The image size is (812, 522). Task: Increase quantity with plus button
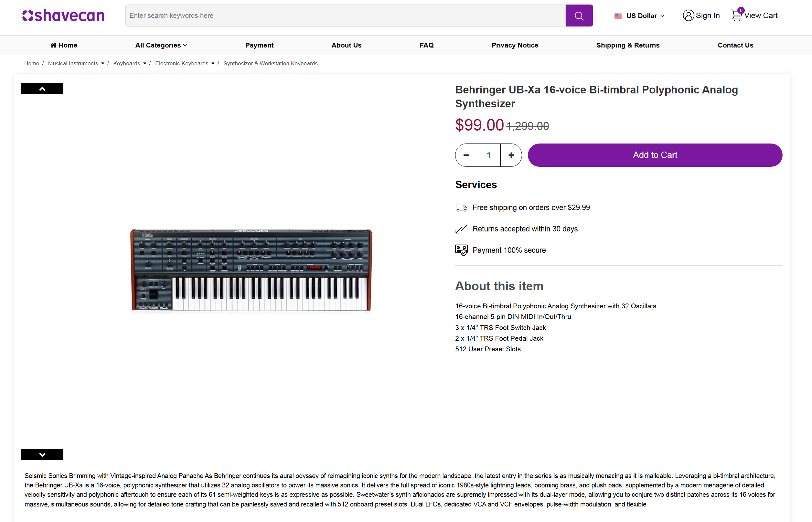click(x=511, y=155)
